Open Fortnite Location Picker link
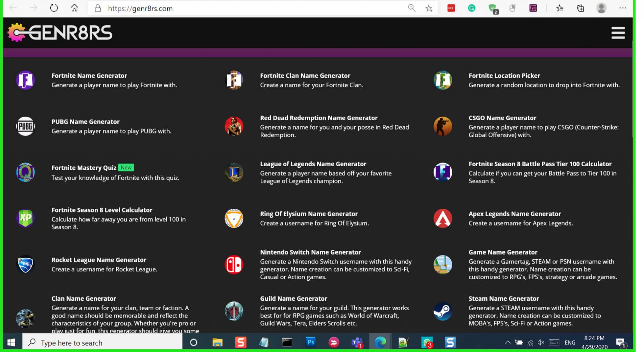This screenshot has height=352, width=644. click(x=504, y=76)
